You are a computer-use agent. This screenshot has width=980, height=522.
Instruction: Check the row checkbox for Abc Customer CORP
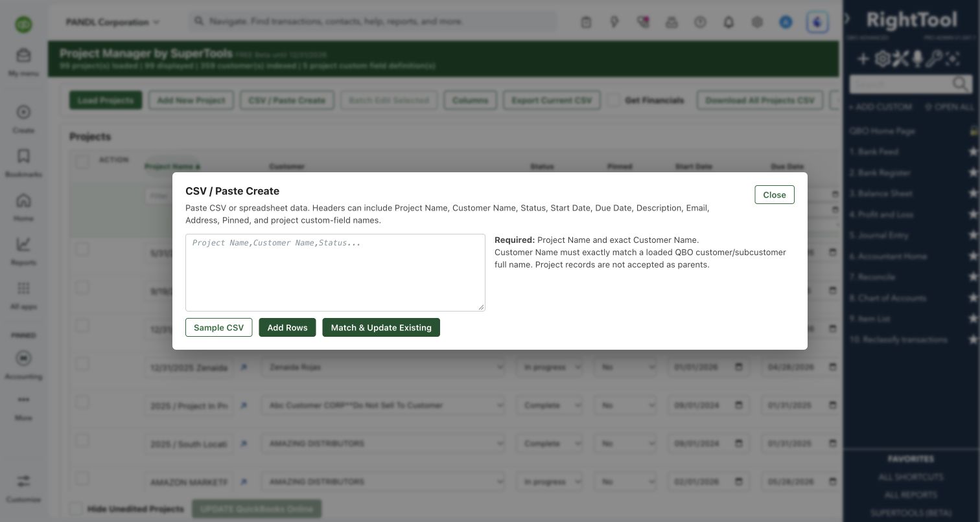click(x=82, y=402)
